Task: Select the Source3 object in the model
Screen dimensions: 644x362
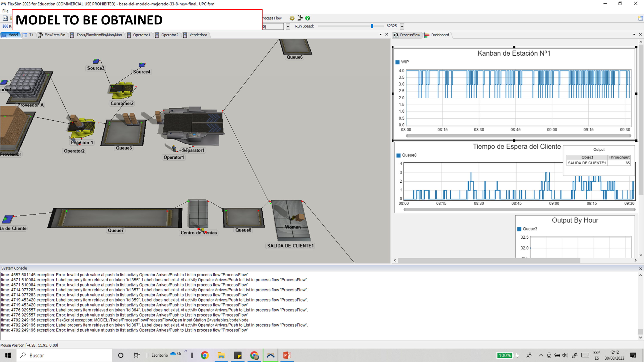Action: pyautogui.click(x=96, y=61)
